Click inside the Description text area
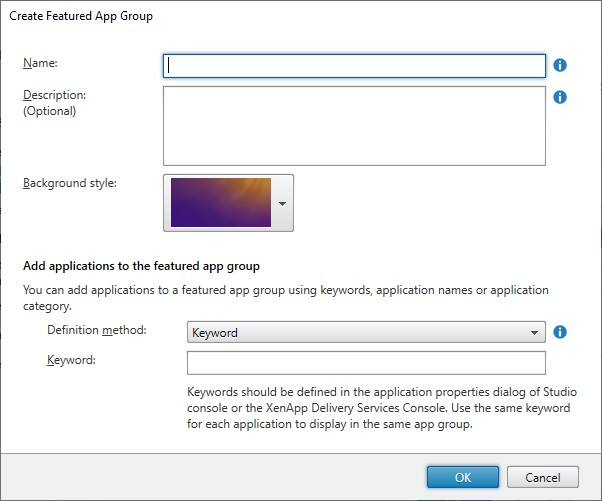Viewport: 602px width, 501px height. point(354,125)
